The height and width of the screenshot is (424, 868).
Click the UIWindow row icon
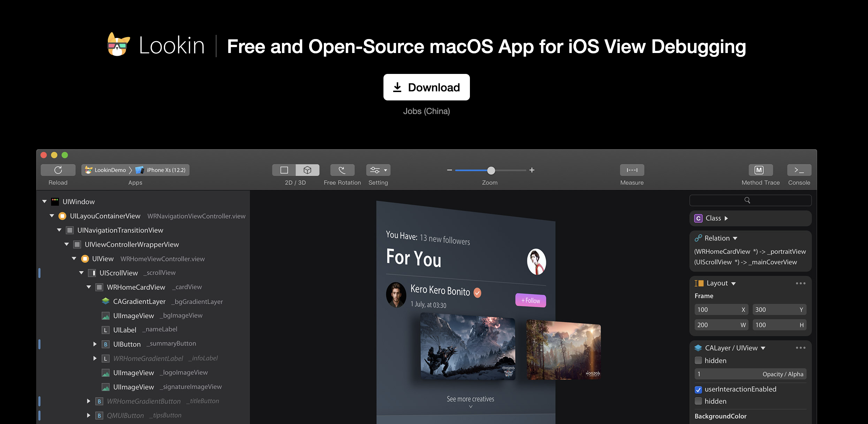pos(55,202)
